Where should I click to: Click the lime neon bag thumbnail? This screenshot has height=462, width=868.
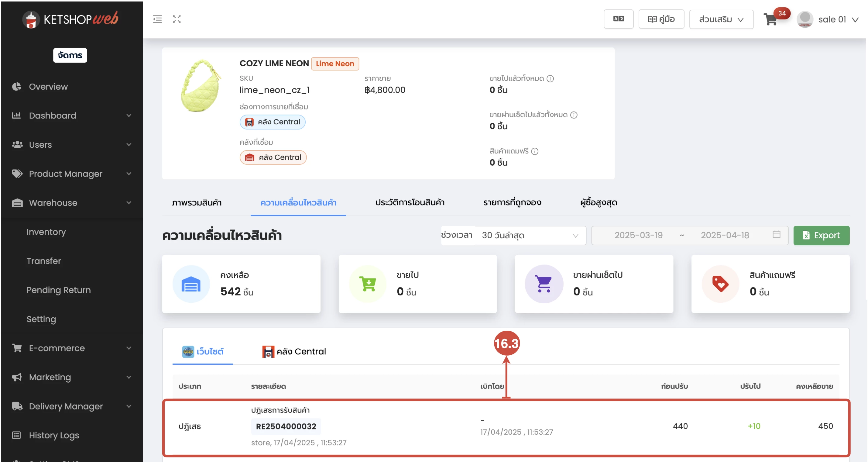click(x=201, y=86)
